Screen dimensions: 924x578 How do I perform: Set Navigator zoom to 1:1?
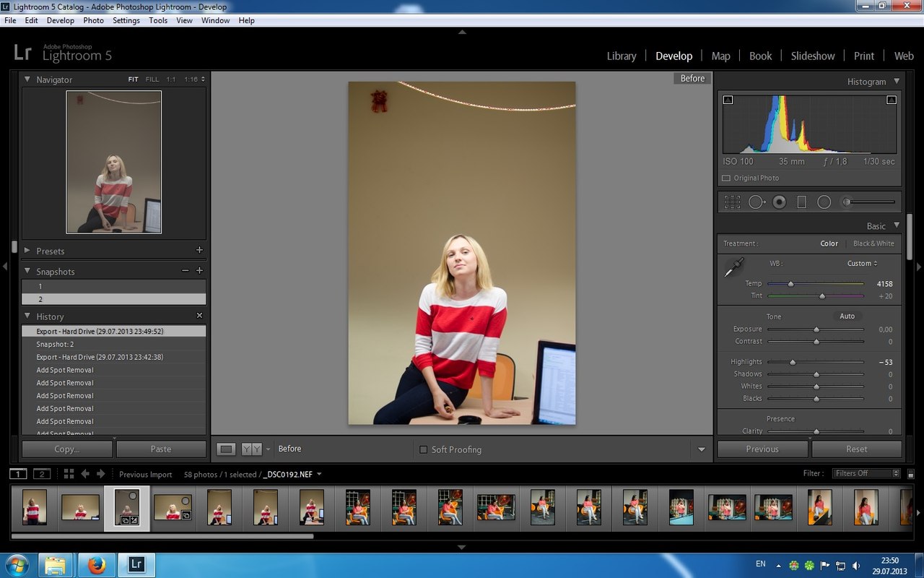click(x=170, y=79)
